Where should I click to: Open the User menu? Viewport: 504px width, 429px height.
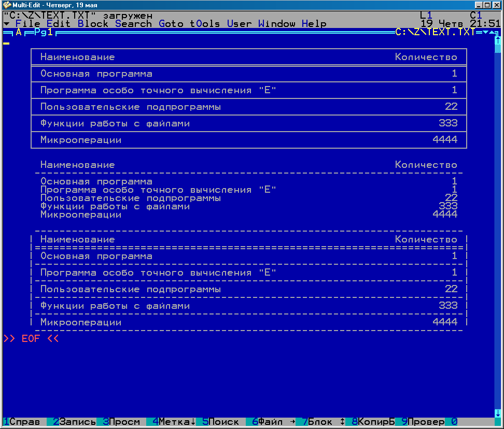coord(239,24)
